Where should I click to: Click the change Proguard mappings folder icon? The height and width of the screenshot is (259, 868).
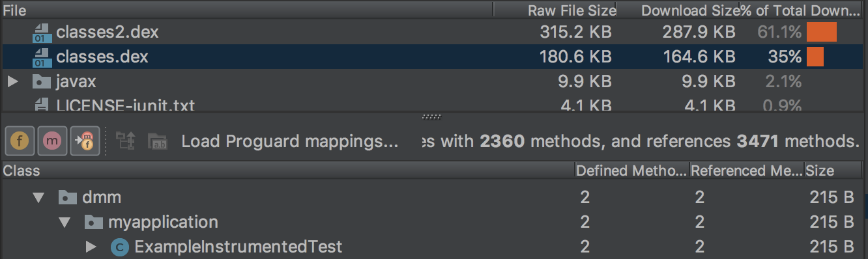click(x=158, y=141)
